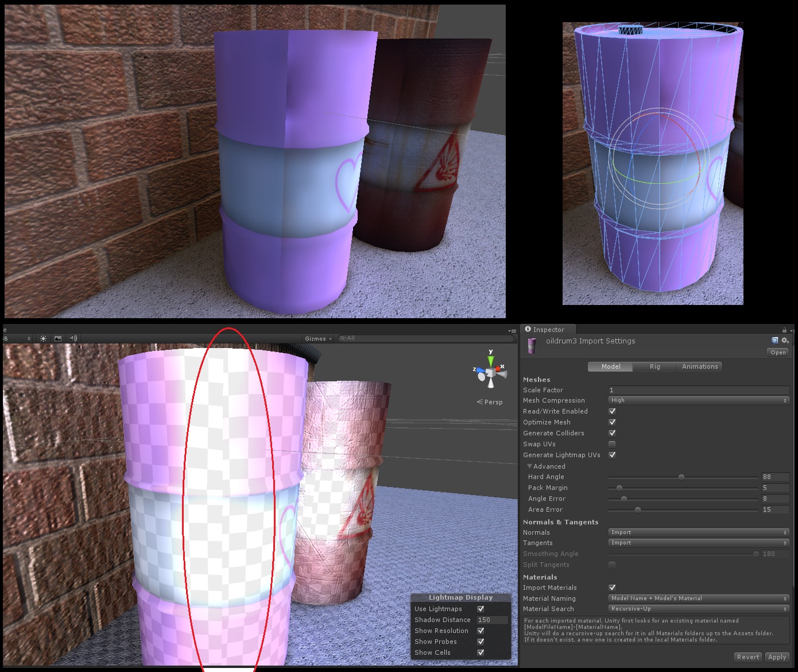The width and height of the screenshot is (798, 672).
Task: Click the Area Error value field
Action: 775,510
